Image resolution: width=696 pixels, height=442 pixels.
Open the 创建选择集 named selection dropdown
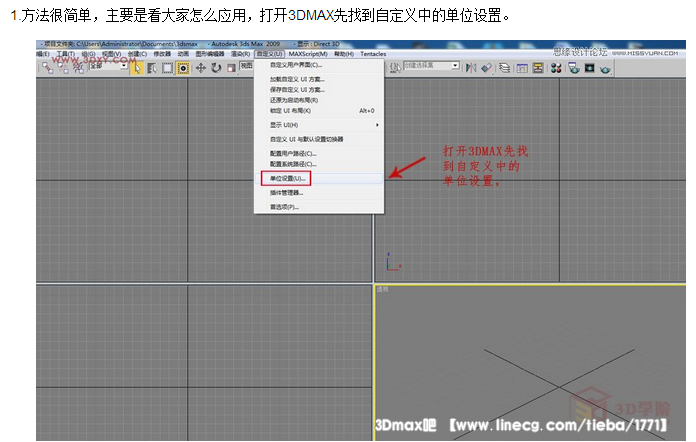[x=431, y=66]
